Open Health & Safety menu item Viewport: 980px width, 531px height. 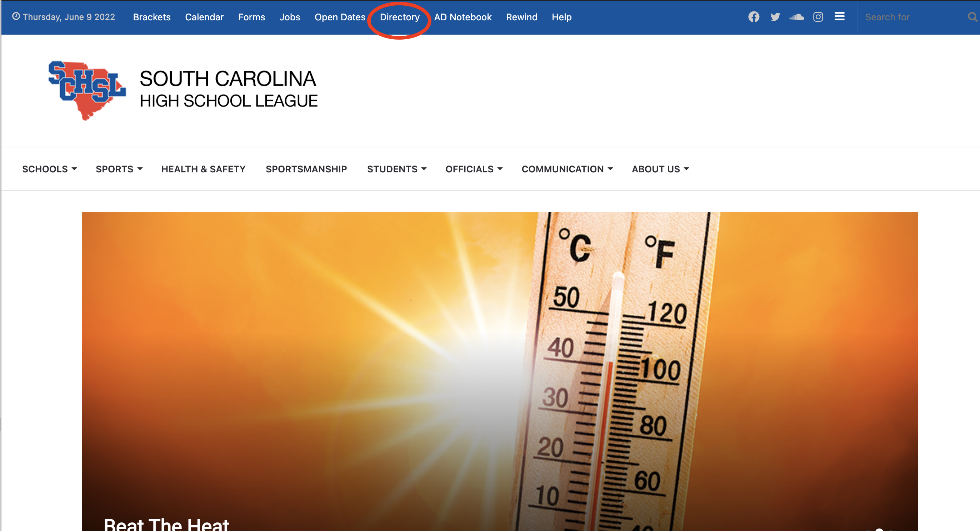pyautogui.click(x=204, y=169)
